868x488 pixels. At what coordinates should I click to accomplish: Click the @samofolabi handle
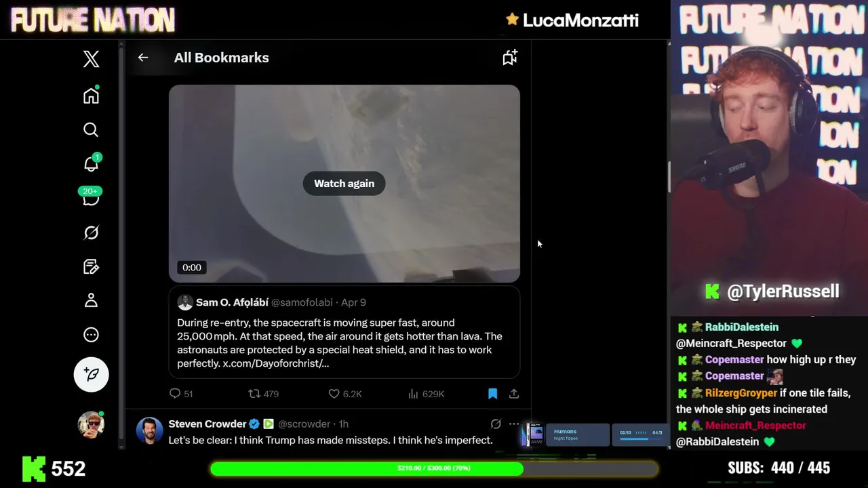(x=302, y=302)
